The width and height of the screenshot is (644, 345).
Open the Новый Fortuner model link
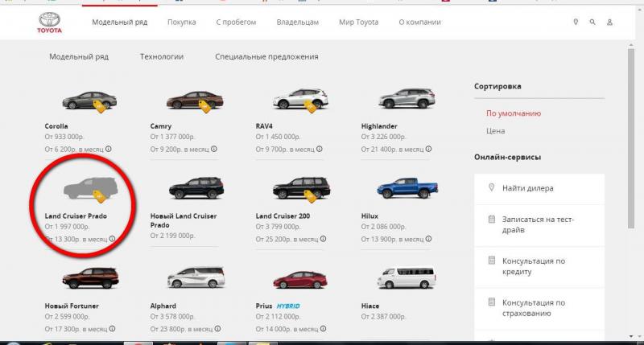coord(72,306)
